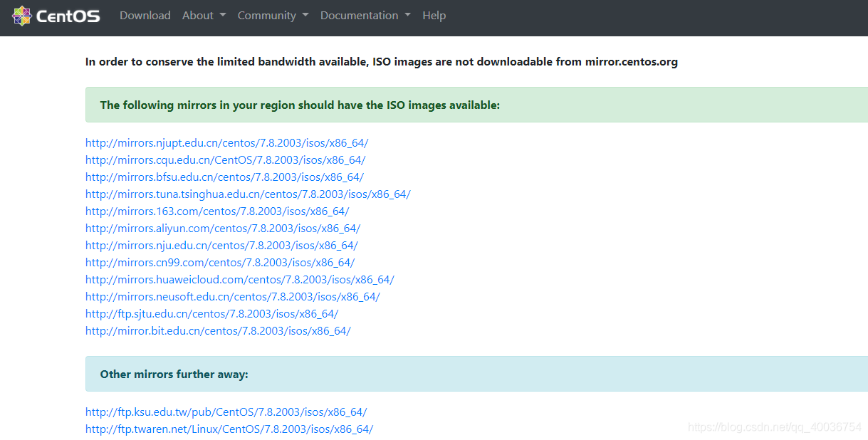Open the Help page in navbar
This screenshot has height=440, width=868.
(434, 16)
